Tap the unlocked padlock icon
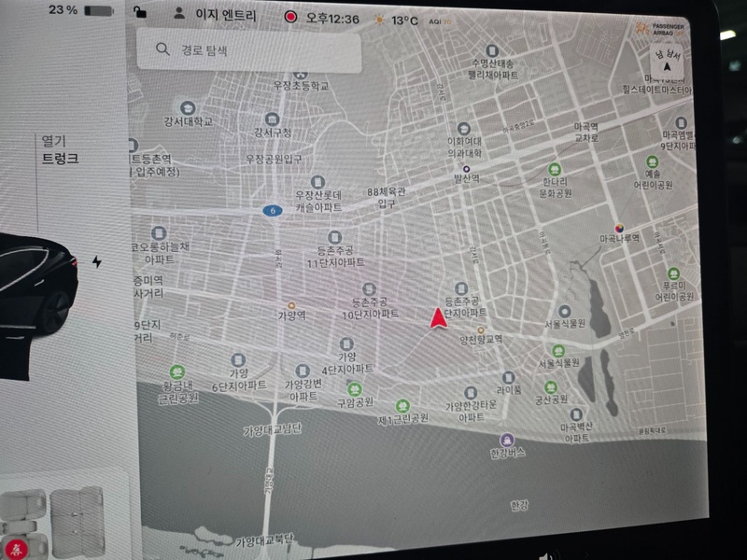Screen dimensions: 747x560 click(x=140, y=13)
